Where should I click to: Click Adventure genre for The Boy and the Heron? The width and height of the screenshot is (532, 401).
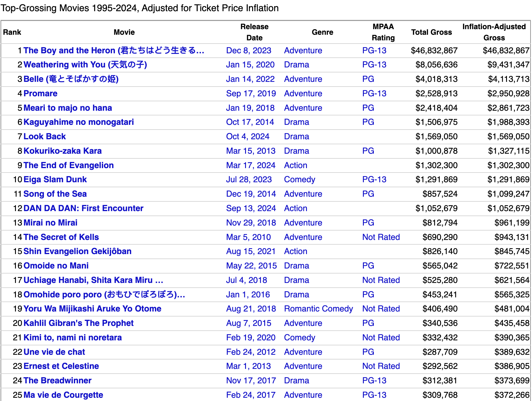(303, 50)
